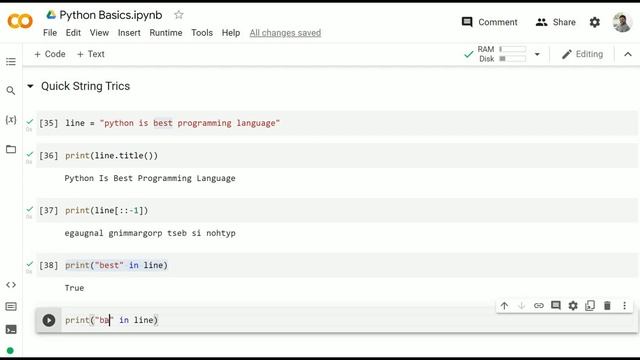This screenshot has width=640, height=360.
Task: Click the All changes saved link
Action: [x=285, y=33]
